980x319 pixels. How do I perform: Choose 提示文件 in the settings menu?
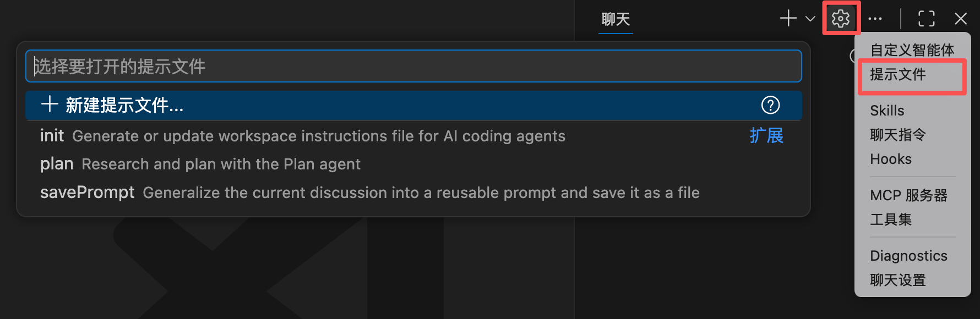click(x=898, y=75)
